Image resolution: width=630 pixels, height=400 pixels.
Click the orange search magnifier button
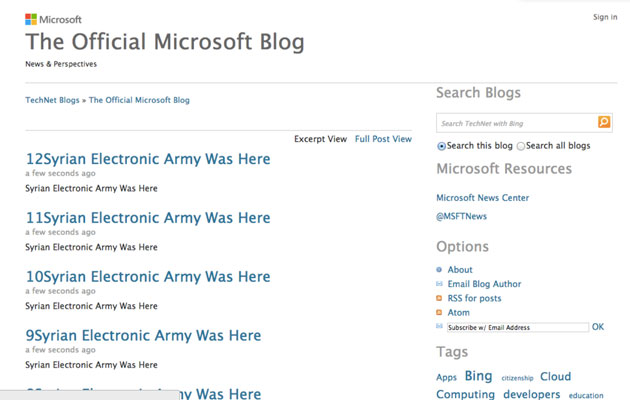[604, 122]
